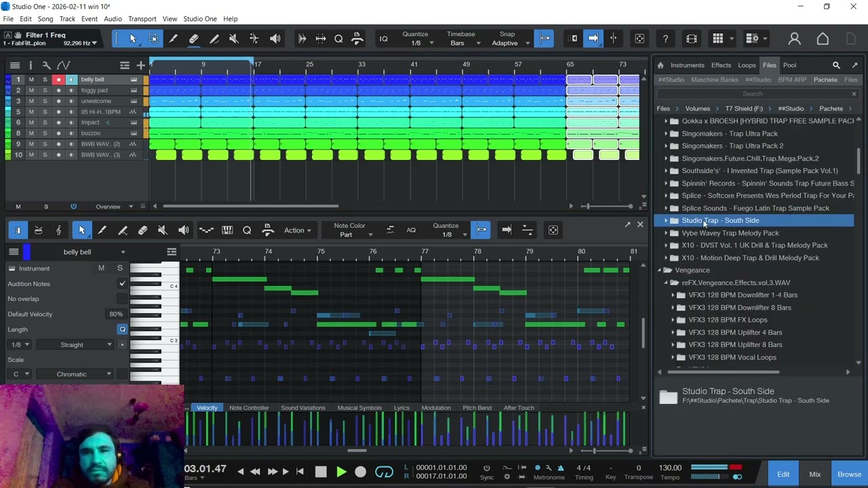Close the piano editor panel

point(639,224)
